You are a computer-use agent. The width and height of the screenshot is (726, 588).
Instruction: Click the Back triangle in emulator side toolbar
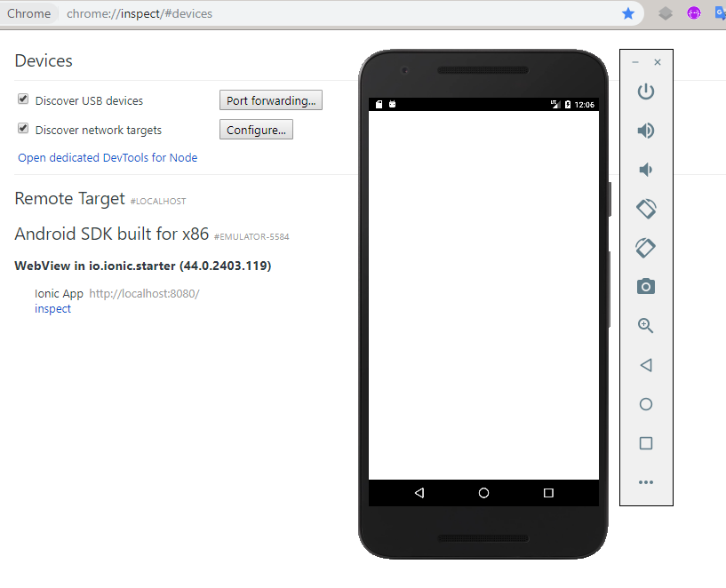646,365
